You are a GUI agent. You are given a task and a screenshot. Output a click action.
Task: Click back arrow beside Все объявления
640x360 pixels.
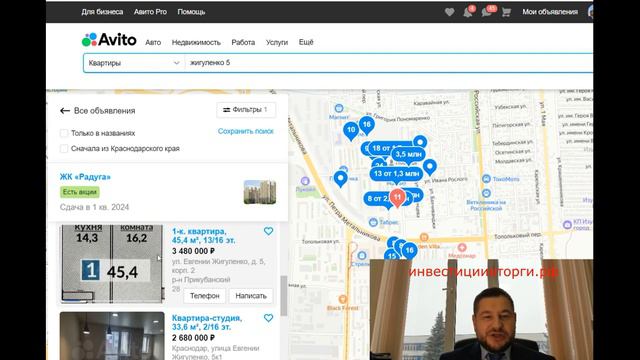[x=65, y=111]
